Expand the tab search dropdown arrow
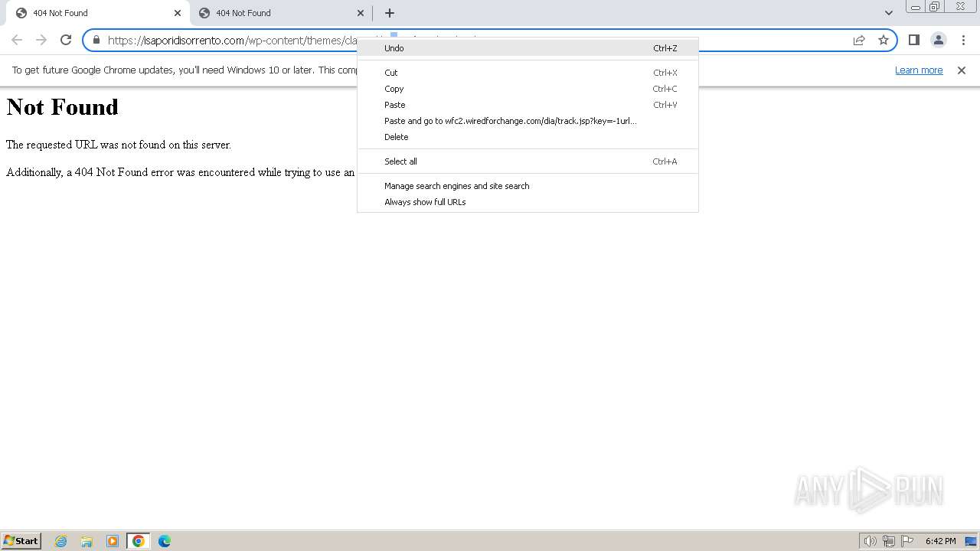 click(889, 13)
